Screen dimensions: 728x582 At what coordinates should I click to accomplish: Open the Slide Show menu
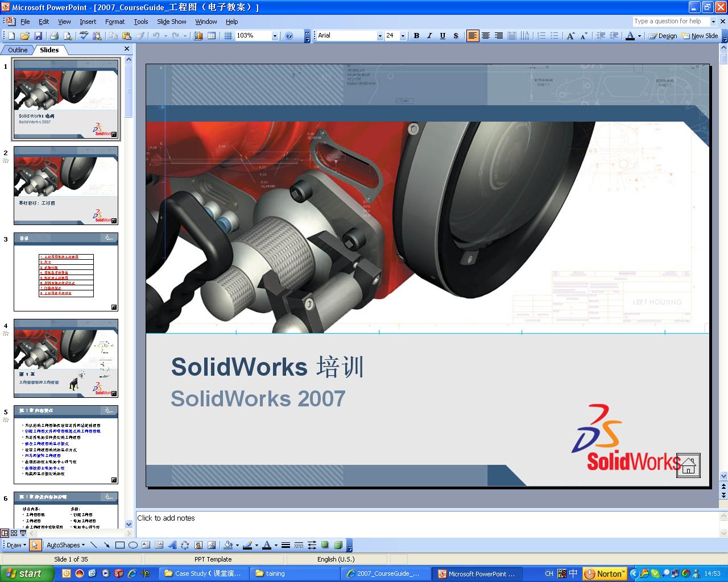(171, 22)
